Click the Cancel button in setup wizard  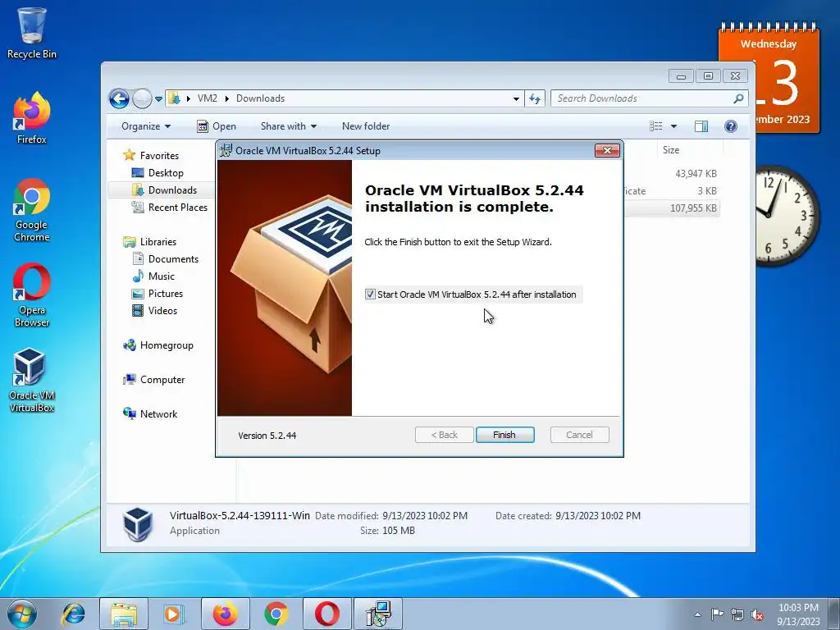580,435
